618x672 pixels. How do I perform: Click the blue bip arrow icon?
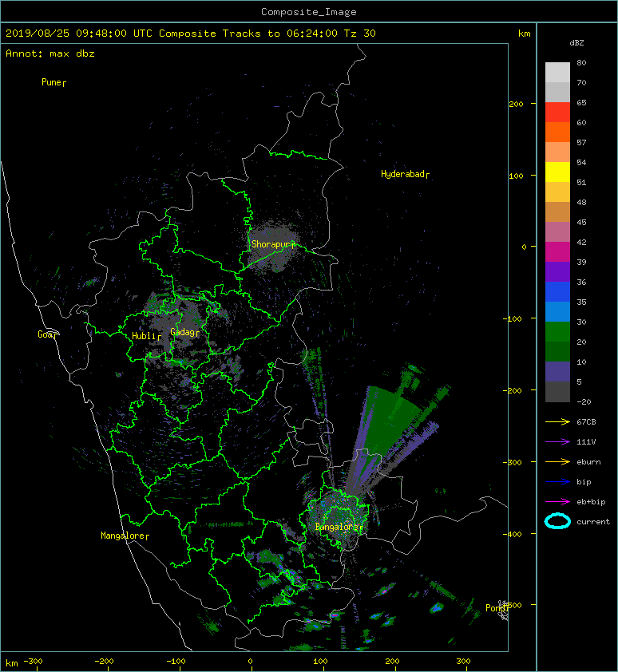click(557, 482)
